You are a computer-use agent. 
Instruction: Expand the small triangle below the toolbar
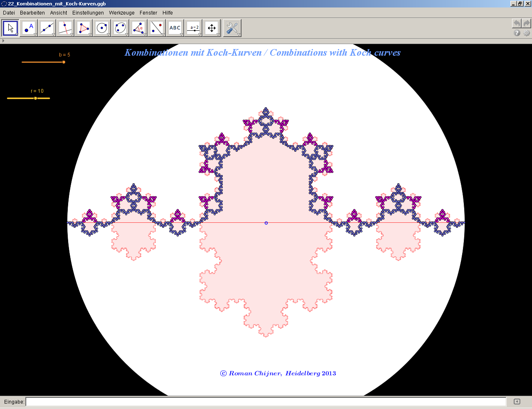click(3, 41)
